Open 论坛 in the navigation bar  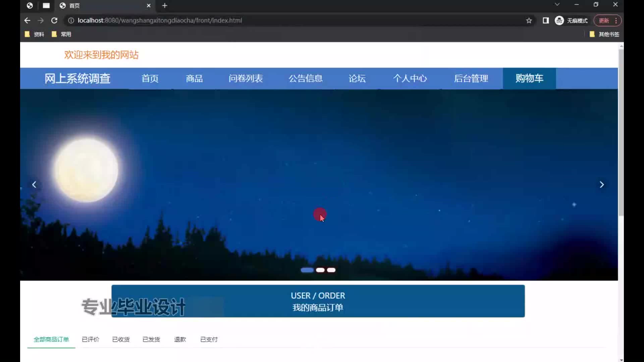(357, 78)
